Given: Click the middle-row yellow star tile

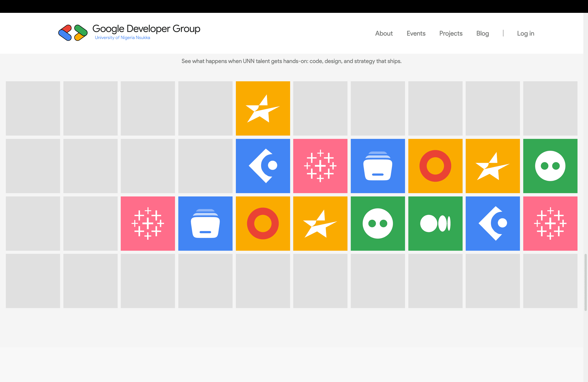Looking at the screenshot, I should pos(493,166).
